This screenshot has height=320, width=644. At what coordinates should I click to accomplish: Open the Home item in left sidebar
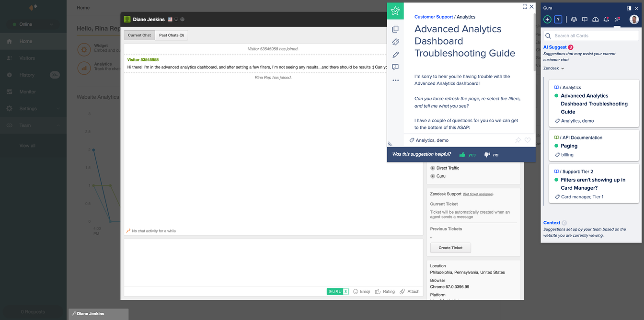(33, 41)
